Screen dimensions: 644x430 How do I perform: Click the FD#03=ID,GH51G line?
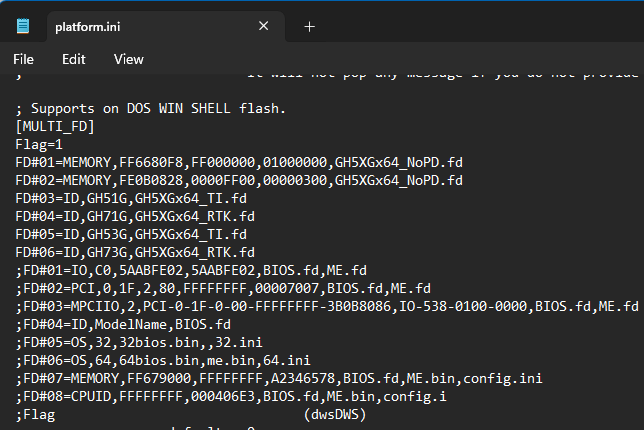pyautogui.click(x=135, y=198)
